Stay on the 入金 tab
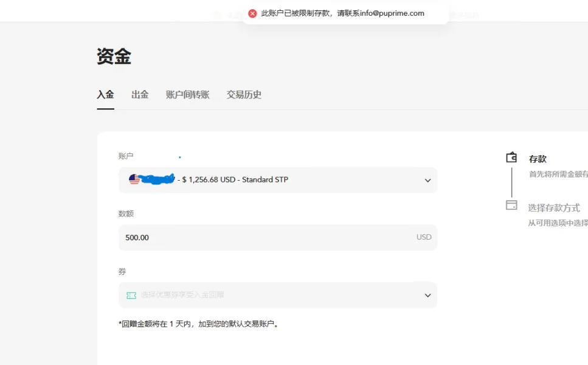This screenshot has width=588, height=365. click(105, 94)
